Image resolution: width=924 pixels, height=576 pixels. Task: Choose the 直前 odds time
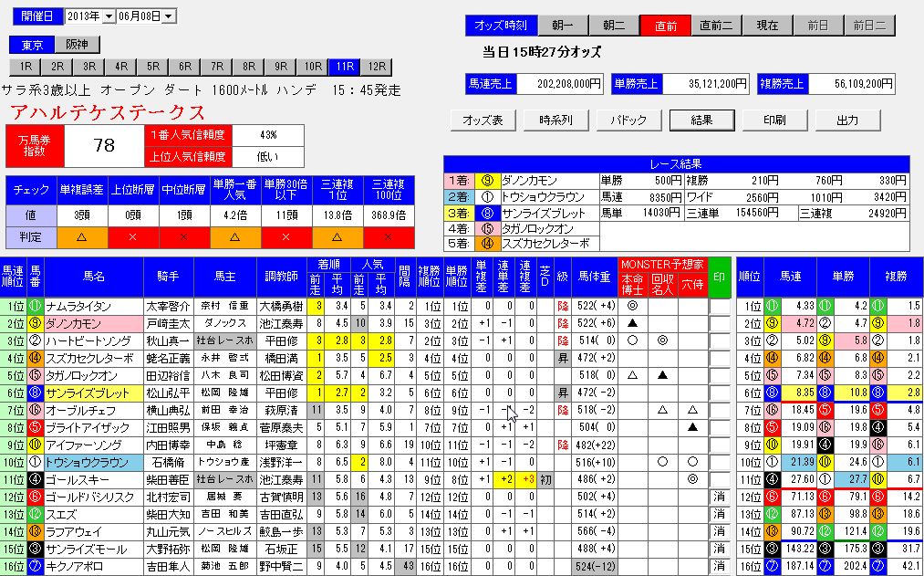665,26
